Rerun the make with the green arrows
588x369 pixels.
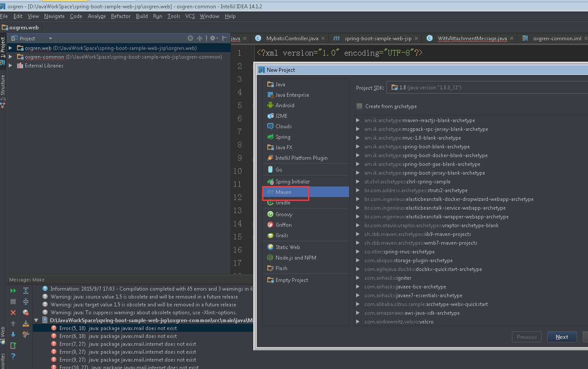[x=13, y=291]
